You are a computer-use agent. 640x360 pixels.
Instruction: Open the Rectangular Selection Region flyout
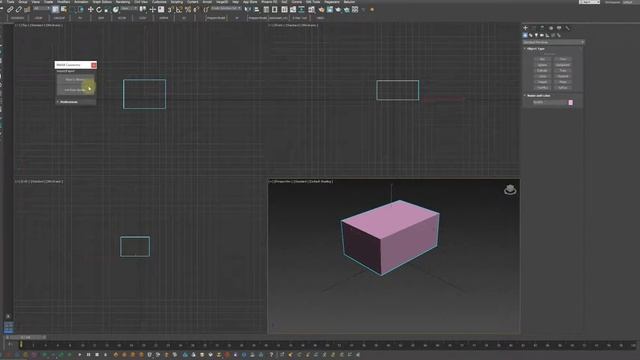point(73,9)
